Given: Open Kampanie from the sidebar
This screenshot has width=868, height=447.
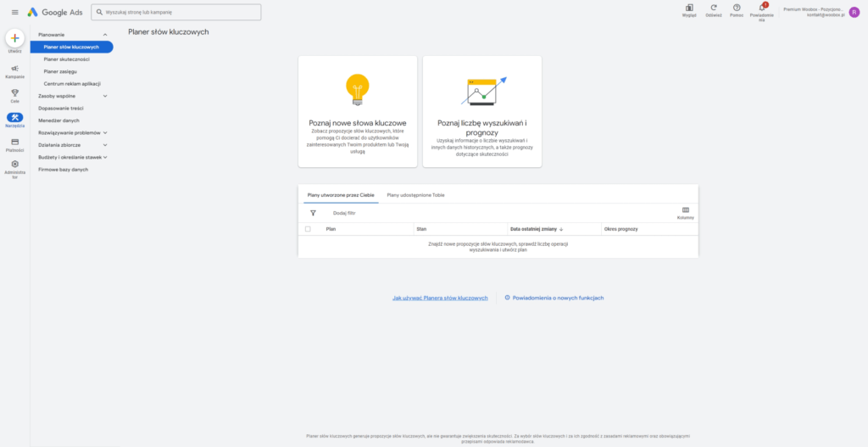Looking at the screenshot, I should coord(14,69).
